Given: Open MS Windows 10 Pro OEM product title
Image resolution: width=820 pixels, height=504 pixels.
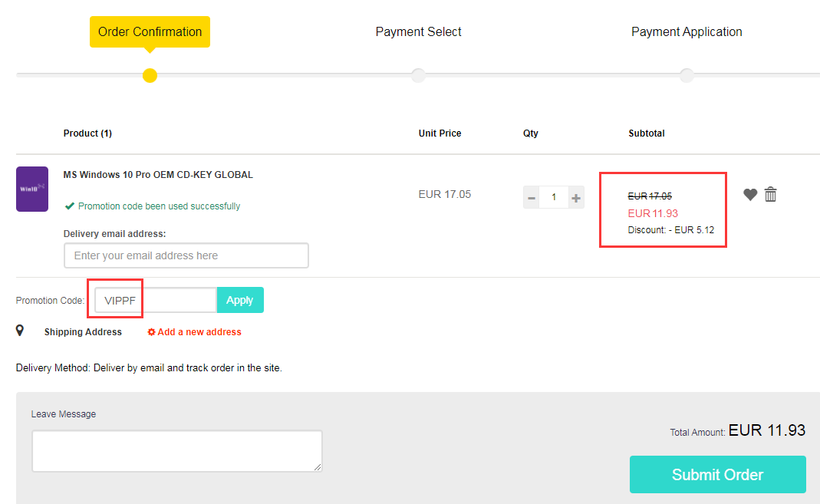Looking at the screenshot, I should [x=158, y=175].
